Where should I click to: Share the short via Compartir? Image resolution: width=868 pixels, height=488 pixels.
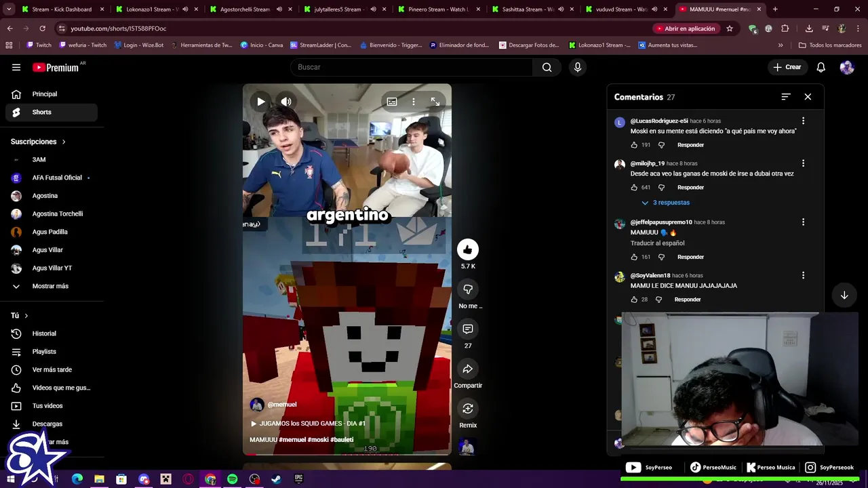[x=468, y=369]
